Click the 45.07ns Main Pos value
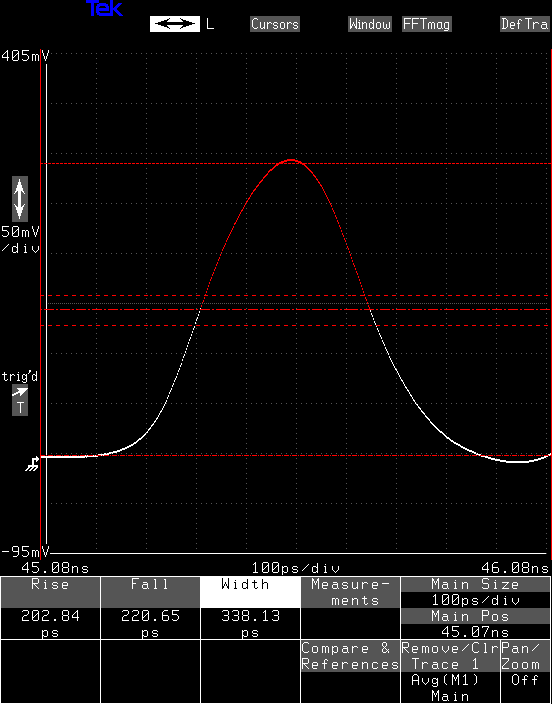The width and height of the screenshot is (552, 704). 476,632
